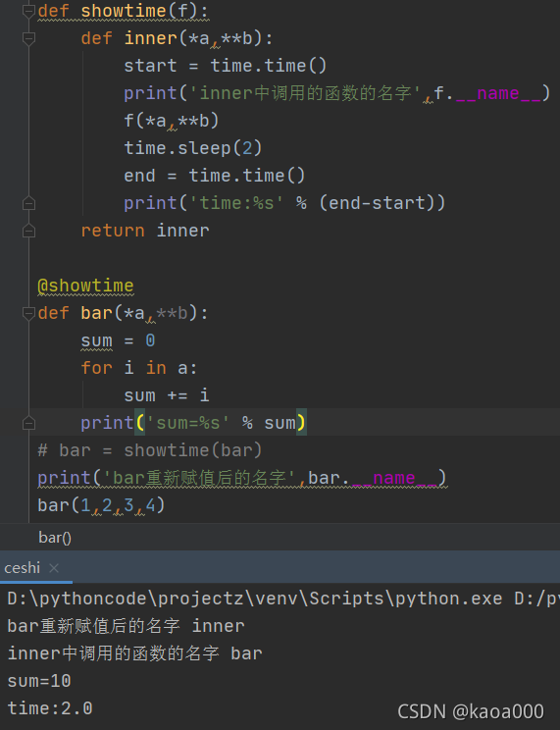Click the python.exe path in console
Image resolution: width=560 pixels, height=730 pixels.
point(255,599)
